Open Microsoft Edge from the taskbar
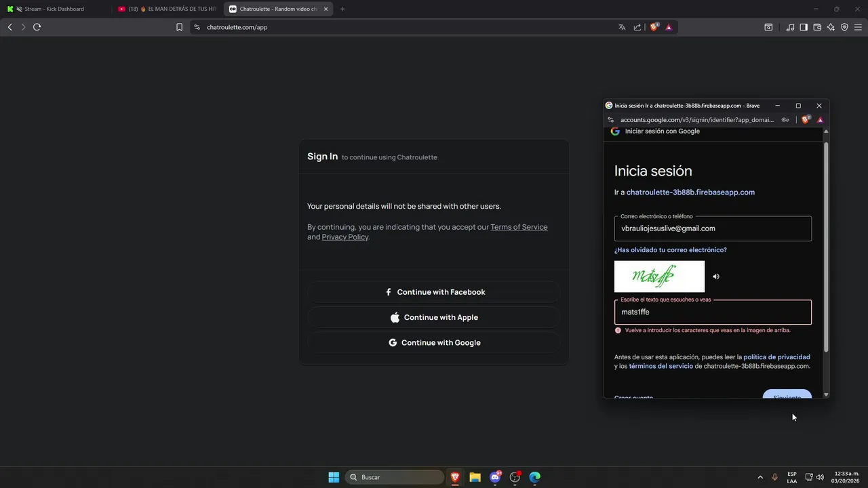 [x=535, y=477]
